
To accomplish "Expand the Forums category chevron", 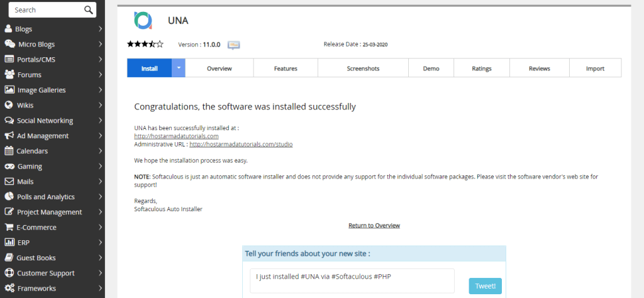I will (x=100, y=74).
